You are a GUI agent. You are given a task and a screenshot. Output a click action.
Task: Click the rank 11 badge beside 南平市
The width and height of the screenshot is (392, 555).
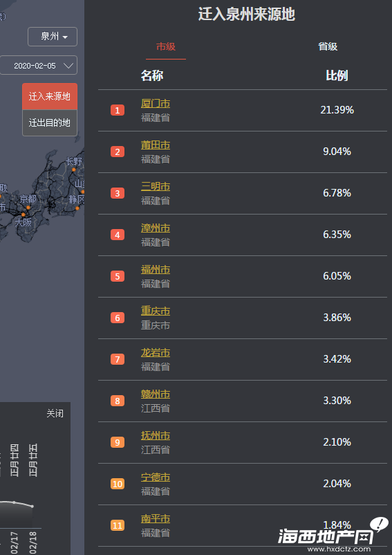(x=118, y=525)
